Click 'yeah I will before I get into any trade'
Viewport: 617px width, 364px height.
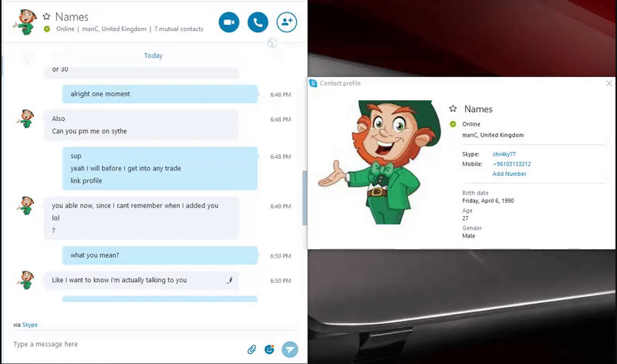click(126, 168)
